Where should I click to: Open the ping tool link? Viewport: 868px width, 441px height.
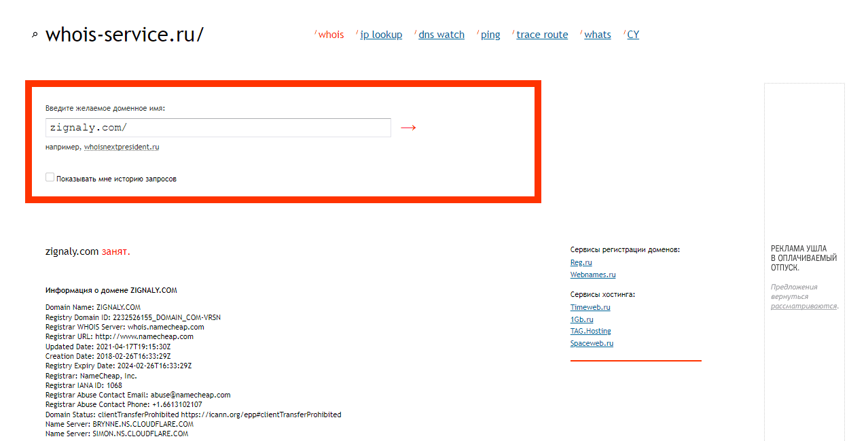490,35
